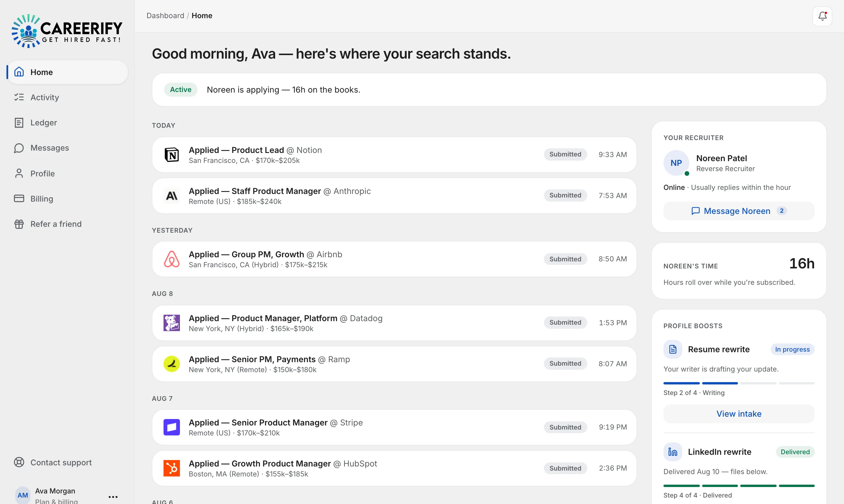Click the 2:36 PM timestamp

(613, 468)
